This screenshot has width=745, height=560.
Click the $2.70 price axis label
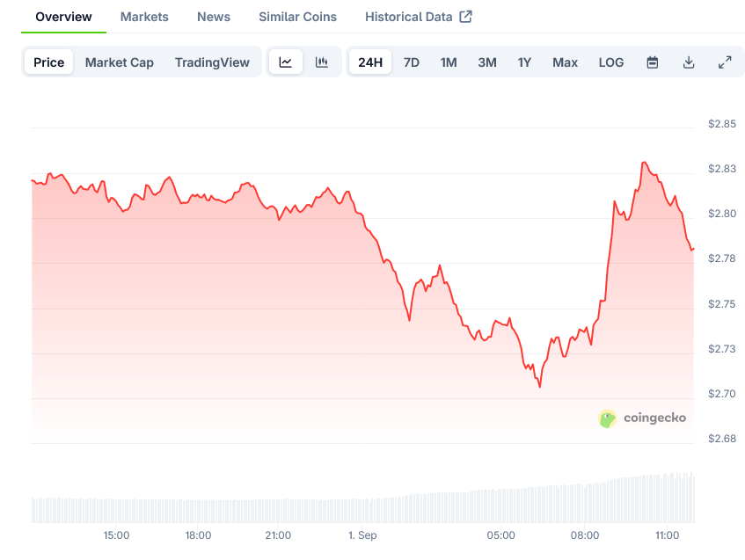(x=722, y=394)
